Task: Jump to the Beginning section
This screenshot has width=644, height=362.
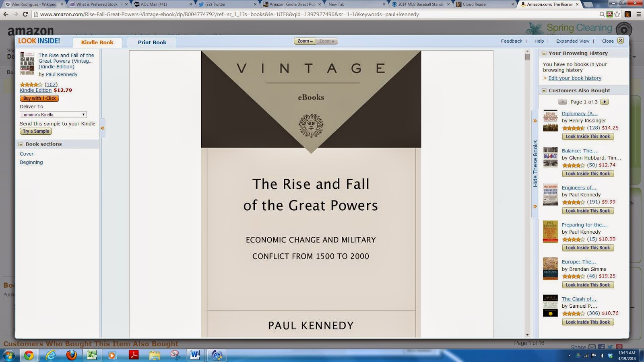Action: coord(31,162)
